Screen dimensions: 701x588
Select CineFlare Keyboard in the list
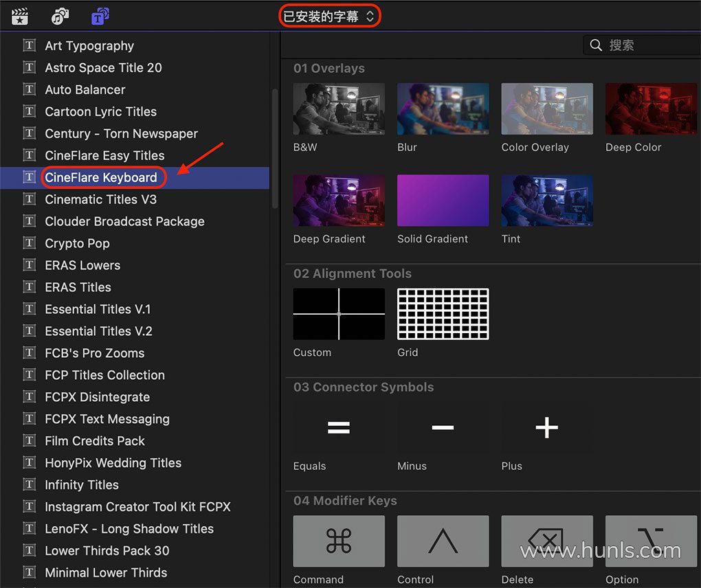tap(101, 177)
